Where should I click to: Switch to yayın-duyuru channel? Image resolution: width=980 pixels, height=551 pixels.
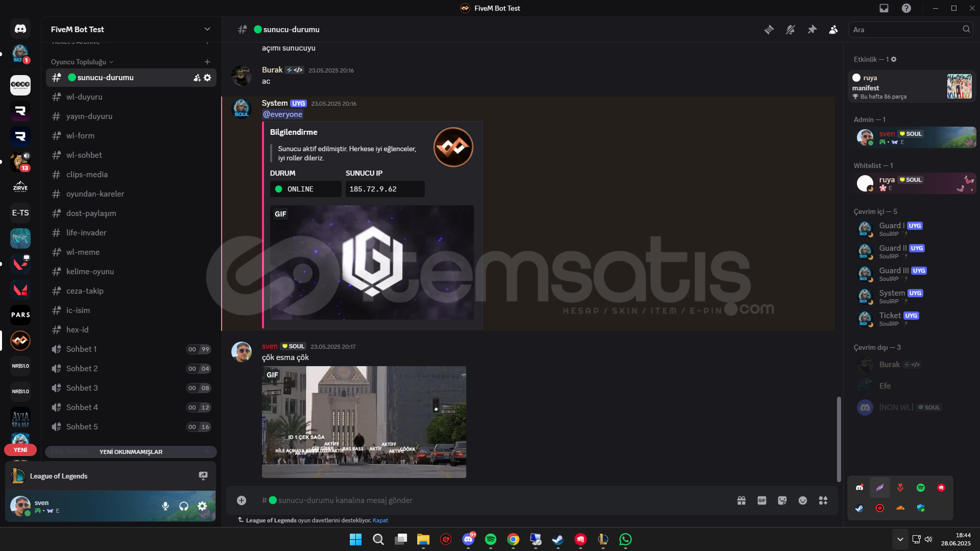point(131,116)
